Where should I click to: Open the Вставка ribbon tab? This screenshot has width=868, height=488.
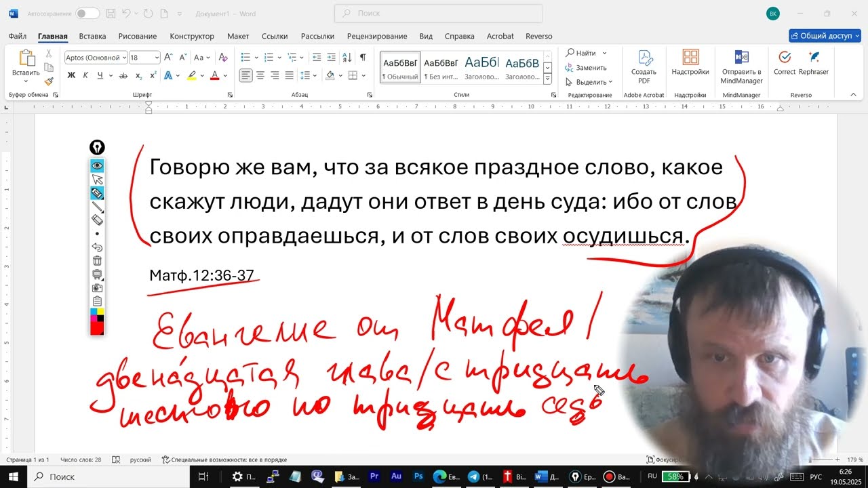pyautogui.click(x=92, y=36)
